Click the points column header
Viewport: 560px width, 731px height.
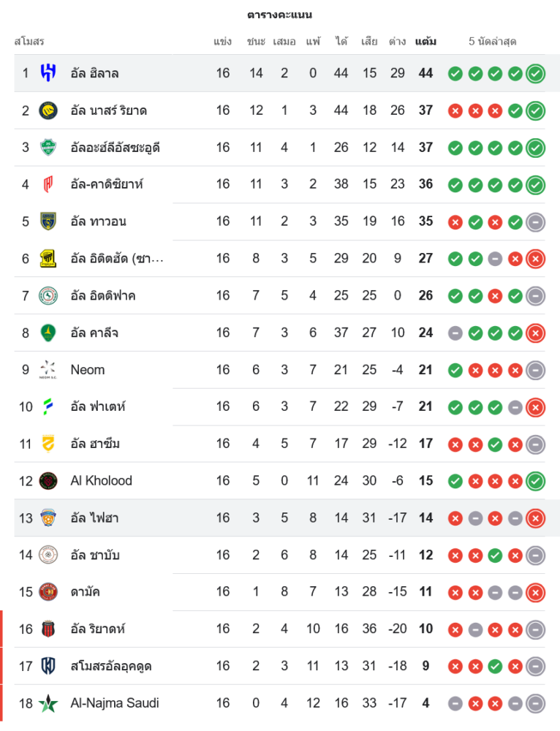[425, 42]
